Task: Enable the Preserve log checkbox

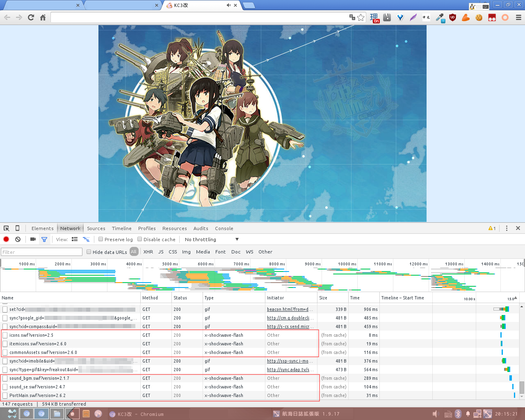Action: [x=101, y=239]
